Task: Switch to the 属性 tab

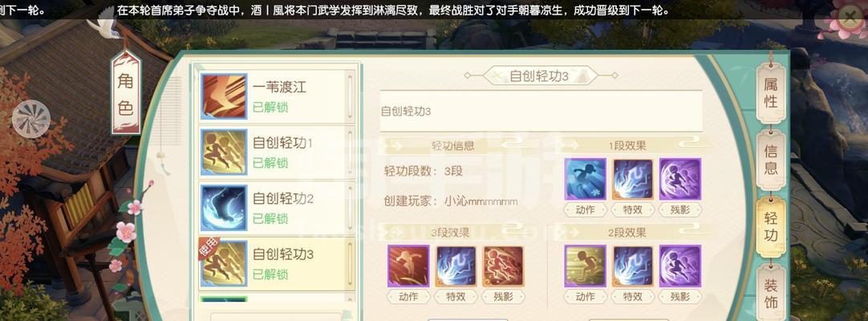Action: click(771, 93)
